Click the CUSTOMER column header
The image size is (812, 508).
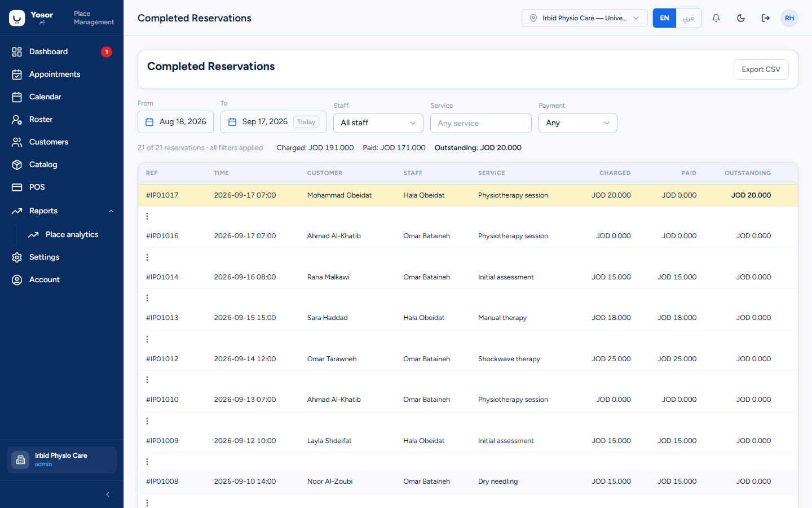click(325, 173)
